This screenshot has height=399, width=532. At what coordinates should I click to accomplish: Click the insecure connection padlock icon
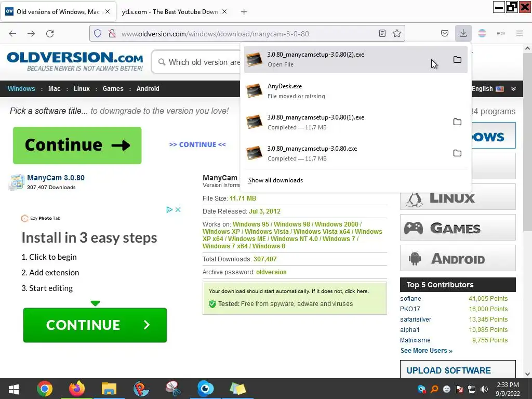click(x=112, y=34)
